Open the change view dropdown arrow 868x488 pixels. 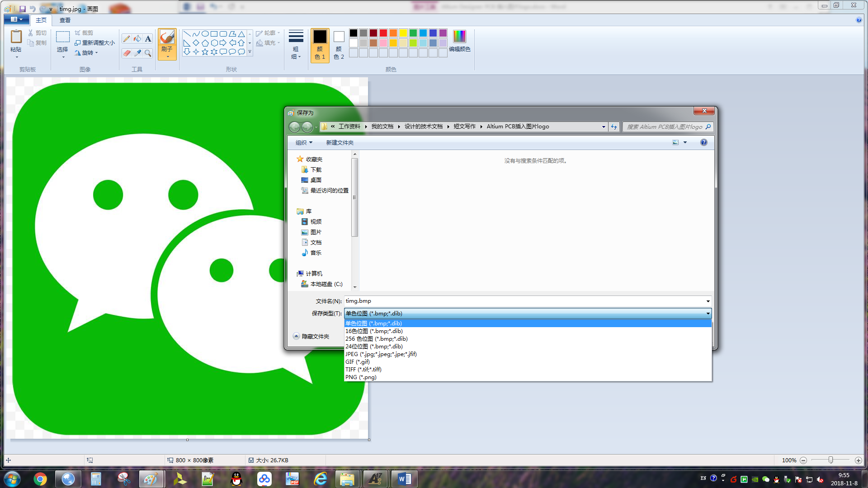(x=685, y=142)
